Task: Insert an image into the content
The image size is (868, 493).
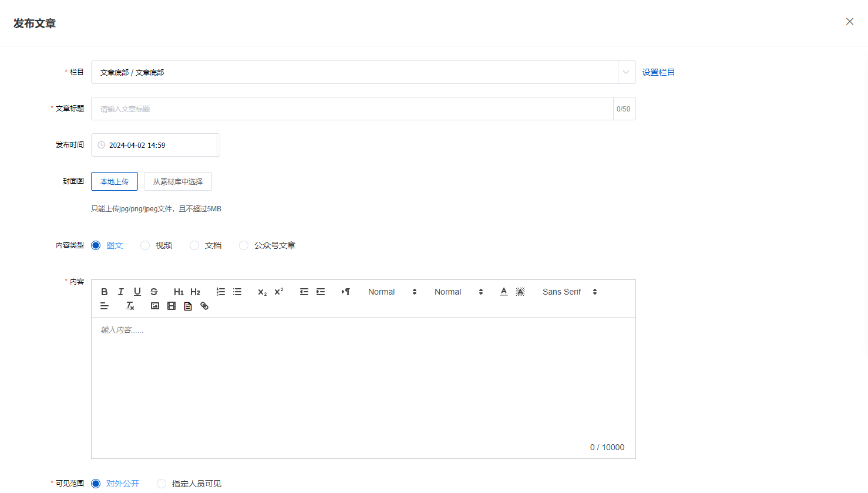Action: click(x=155, y=306)
